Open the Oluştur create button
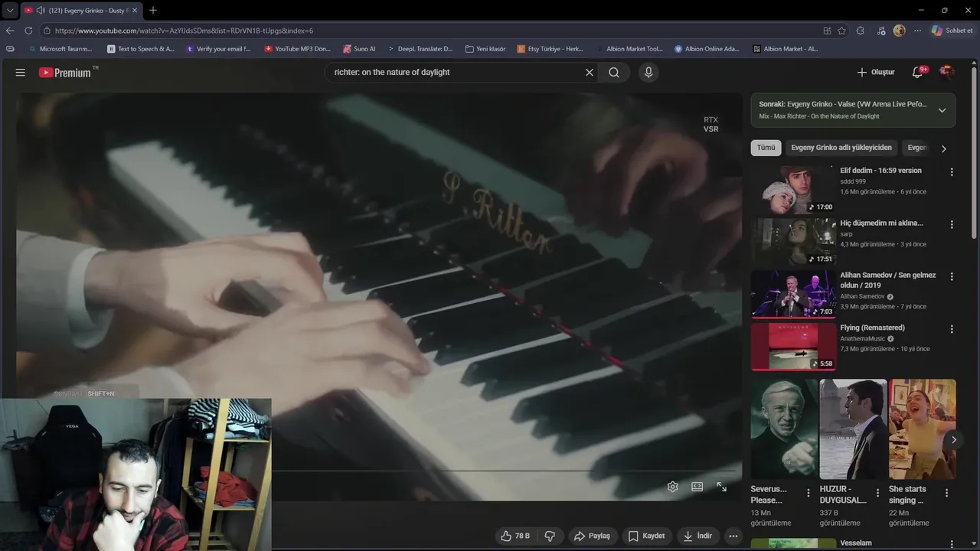 (x=876, y=72)
